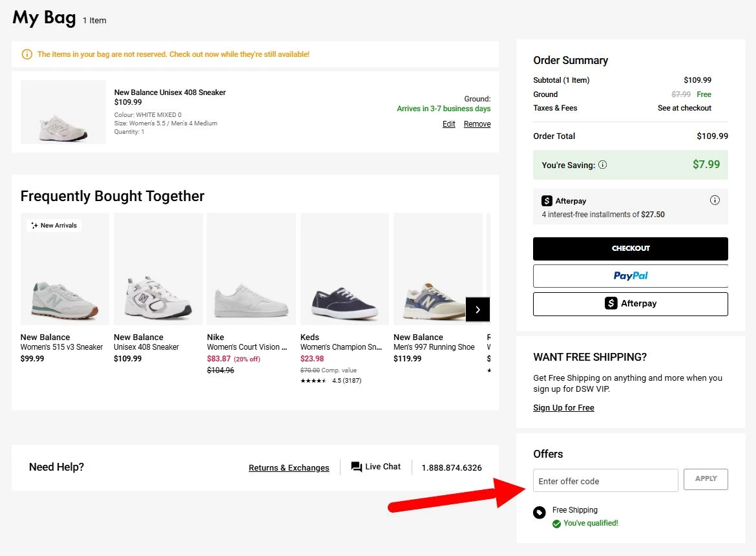Edit the New Balance 408 Sneaker item
756x556 pixels.
[x=449, y=124]
